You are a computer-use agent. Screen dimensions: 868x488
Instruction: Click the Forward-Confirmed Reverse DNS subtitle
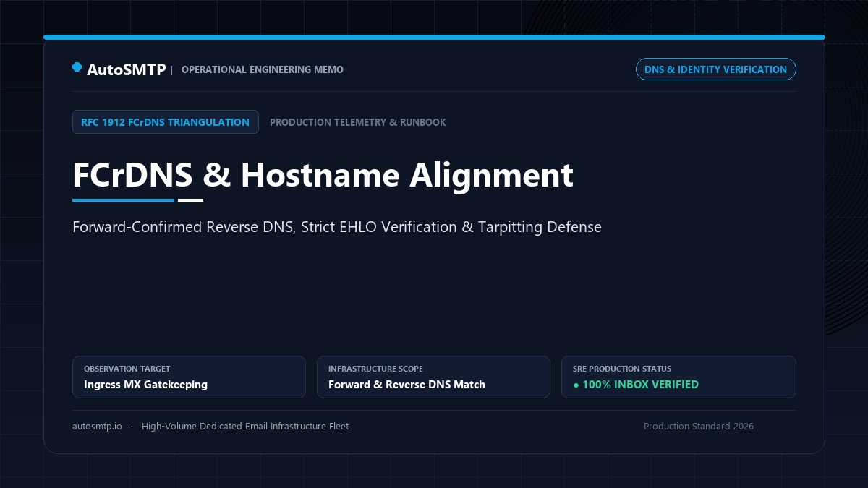click(x=337, y=227)
